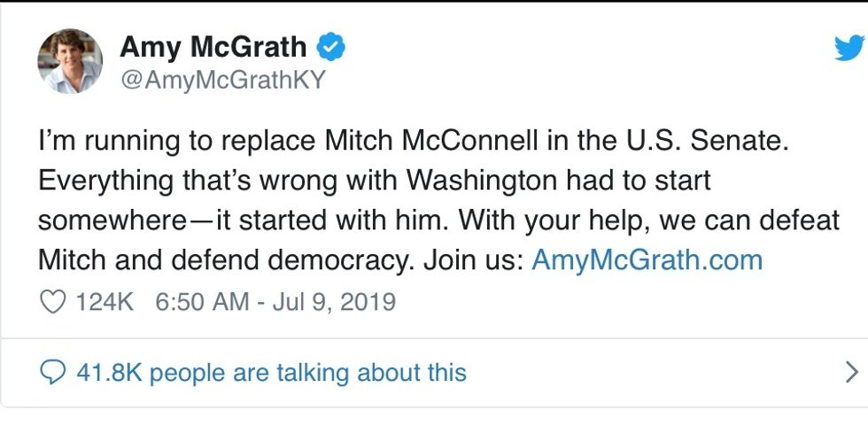The width and height of the screenshot is (868, 426).
Task: Like the tweet with the heart icon
Action: 54,302
